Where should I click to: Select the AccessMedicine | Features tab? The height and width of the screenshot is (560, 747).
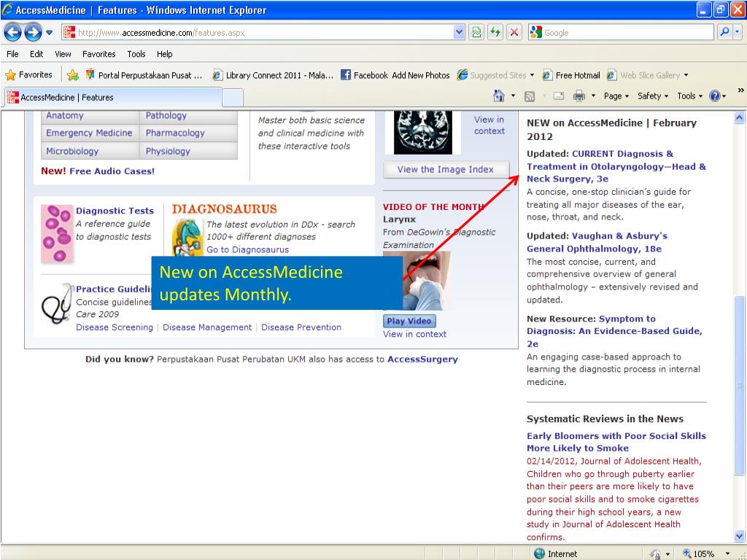point(113,97)
